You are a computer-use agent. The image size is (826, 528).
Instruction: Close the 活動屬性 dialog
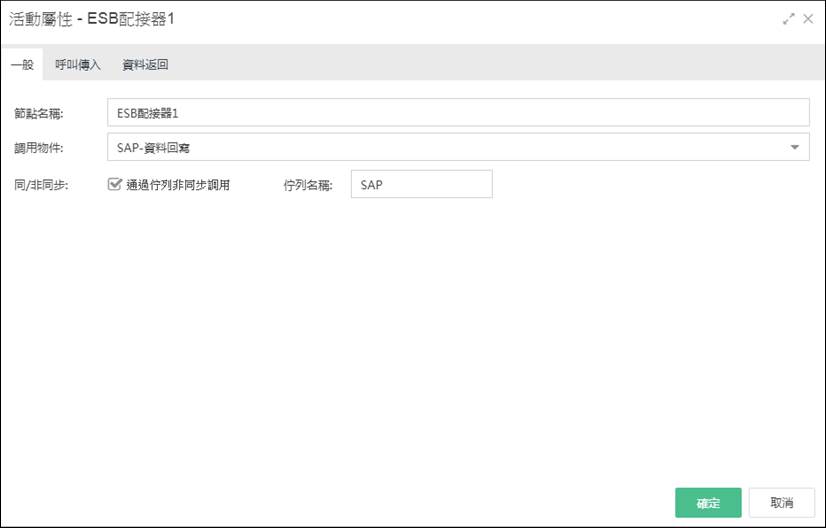(808, 19)
